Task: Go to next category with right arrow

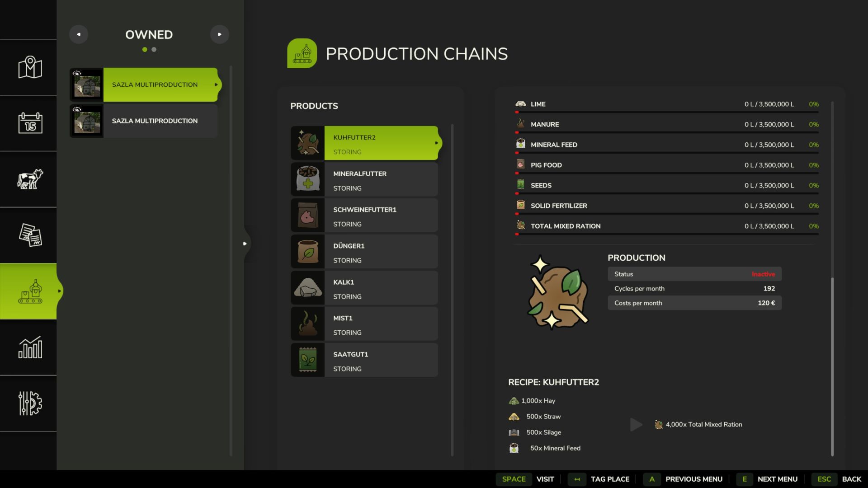Action: point(220,34)
